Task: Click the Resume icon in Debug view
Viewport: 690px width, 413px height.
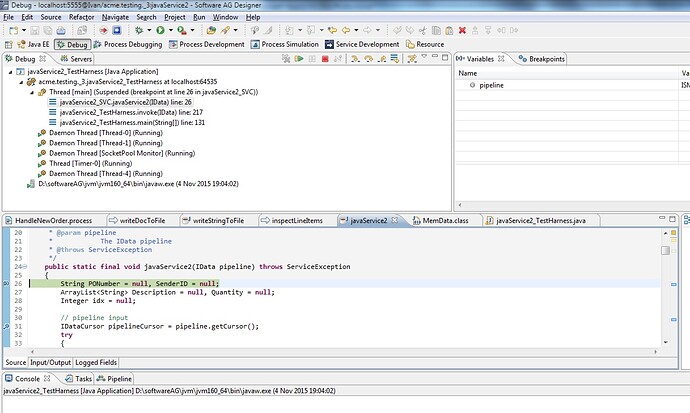Action: (299, 58)
